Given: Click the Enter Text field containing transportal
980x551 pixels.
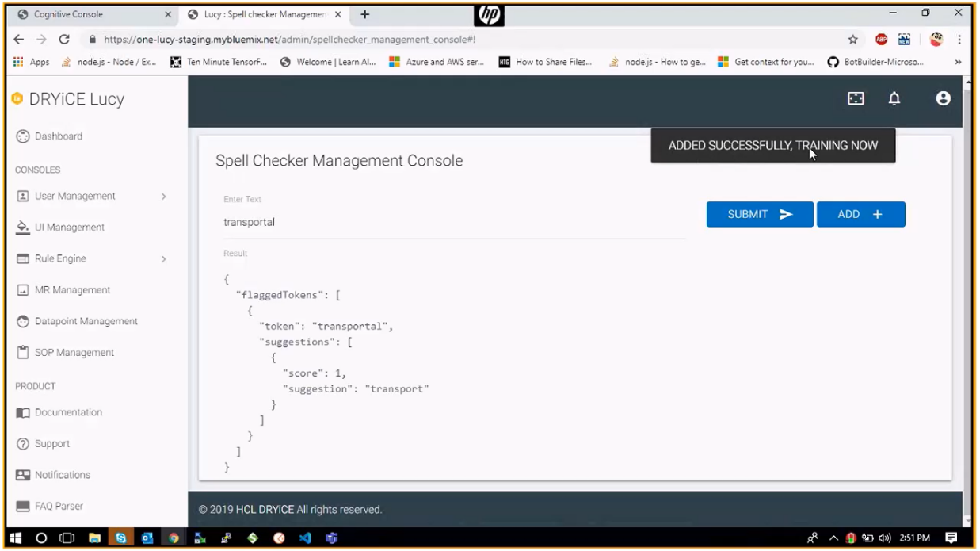Looking at the screenshot, I should (454, 223).
